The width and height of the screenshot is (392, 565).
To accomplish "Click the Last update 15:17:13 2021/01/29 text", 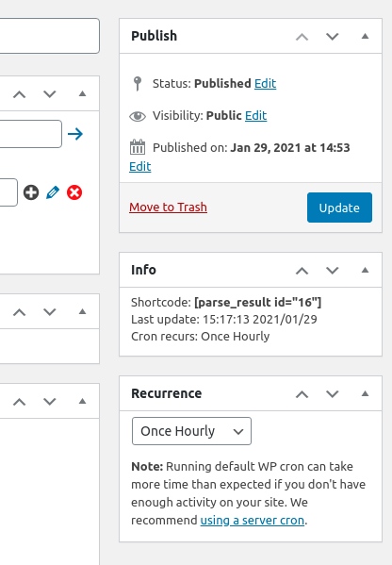I will (x=224, y=319).
